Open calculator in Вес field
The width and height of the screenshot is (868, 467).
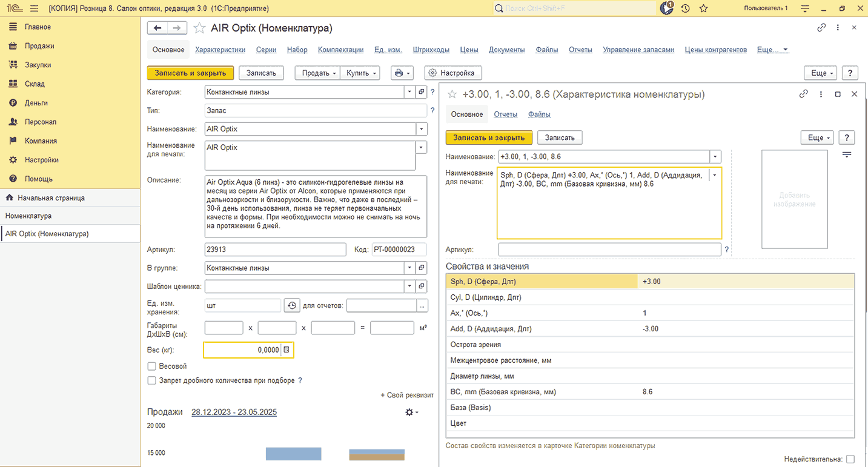[x=287, y=349]
